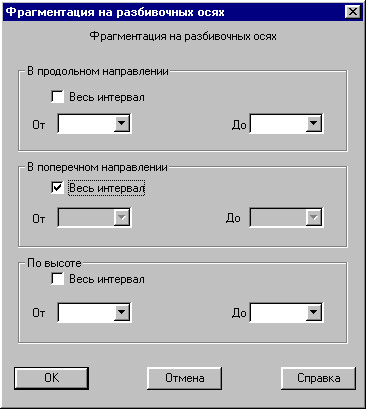Image resolution: width=366 pixels, height=409 pixels.
Task: Click the От text field in В продольном направлении
Action: pos(86,124)
